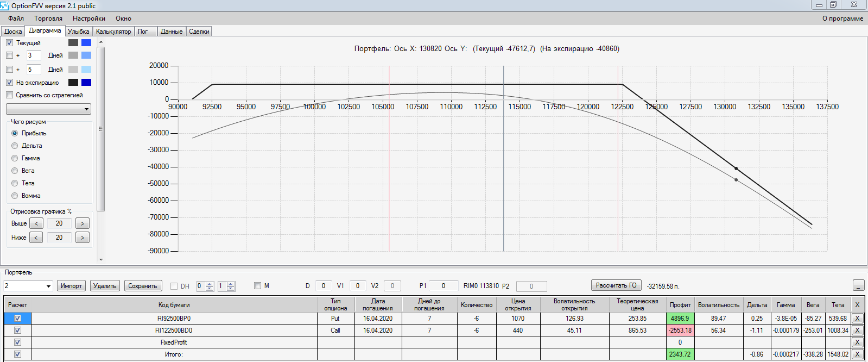
Task: Click the second days input showing 5
Action: pyautogui.click(x=34, y=70)
